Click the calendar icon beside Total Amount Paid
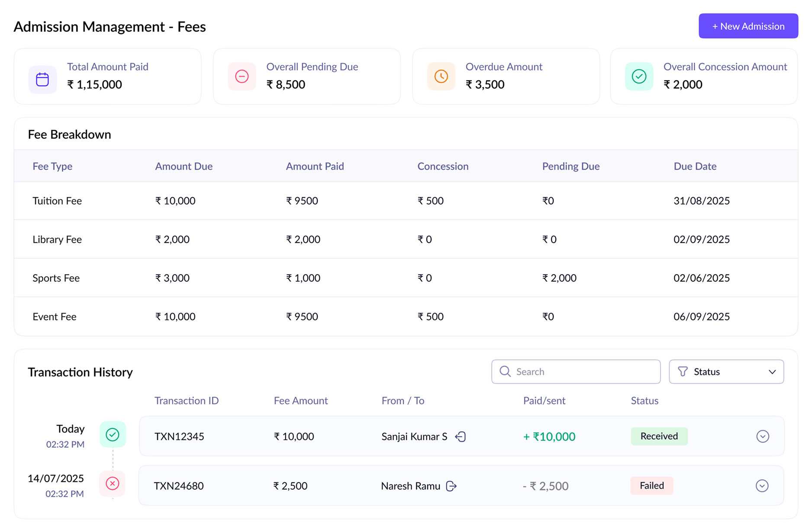The width and height of the screenshot is (812, 532). coord(42,80)
